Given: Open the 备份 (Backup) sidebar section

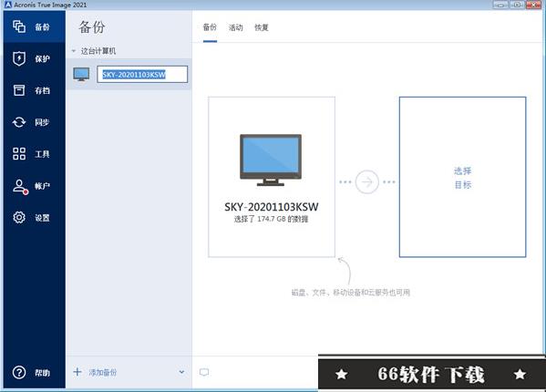Looking at the screenshot, I should [x=34, y=26].
